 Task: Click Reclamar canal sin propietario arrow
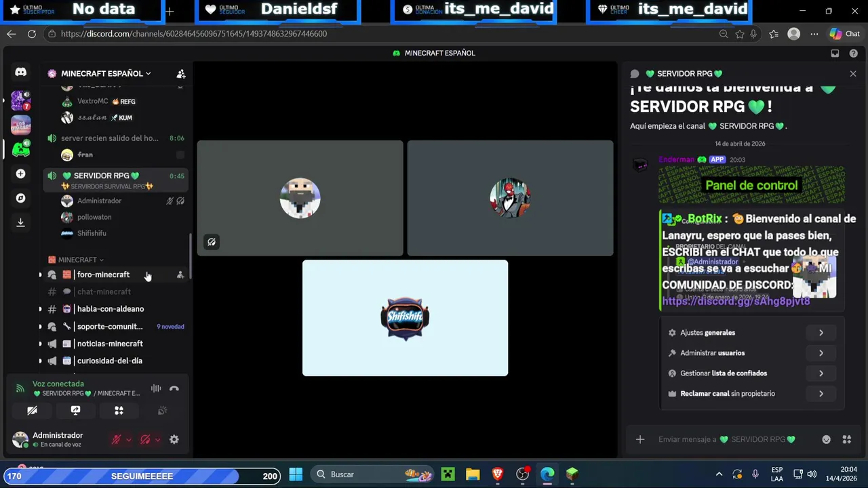[821, 394]
